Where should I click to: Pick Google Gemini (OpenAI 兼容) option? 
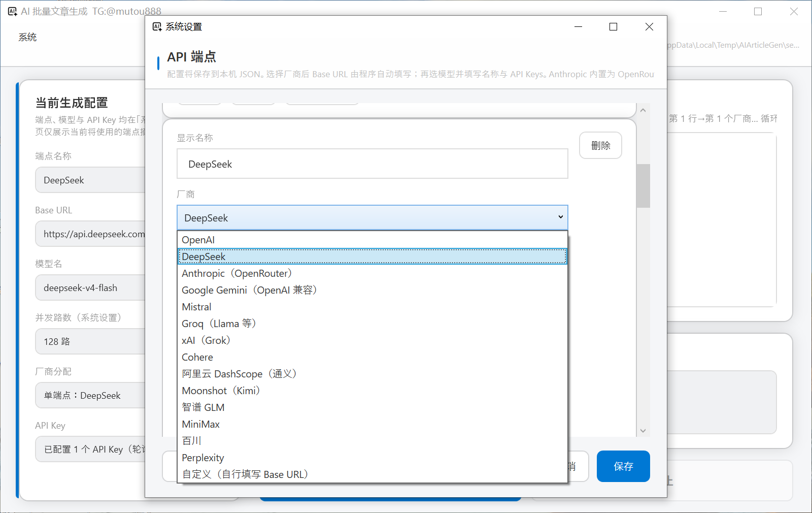372,290
